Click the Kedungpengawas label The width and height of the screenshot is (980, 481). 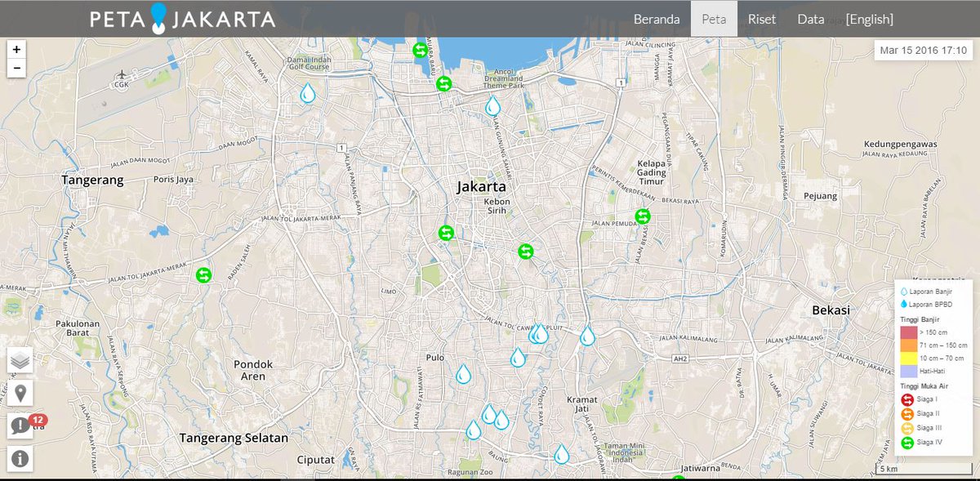[x=900, y=145]
